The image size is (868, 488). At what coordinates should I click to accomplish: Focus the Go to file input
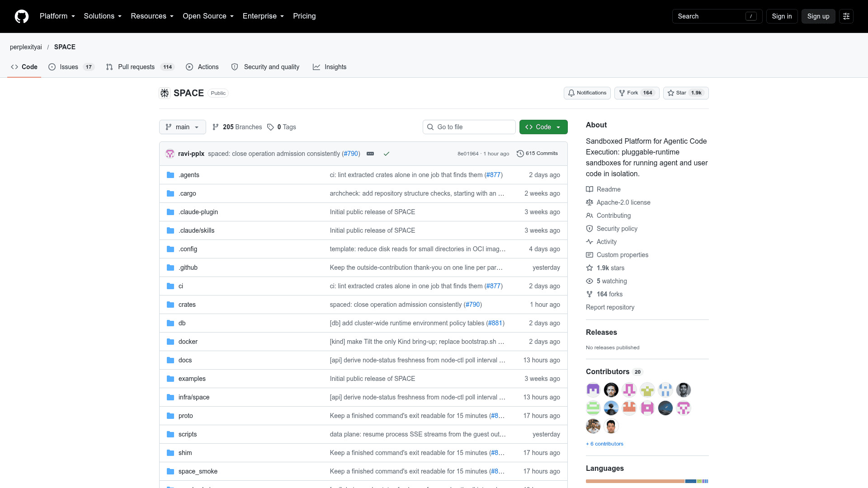[469, 127]
